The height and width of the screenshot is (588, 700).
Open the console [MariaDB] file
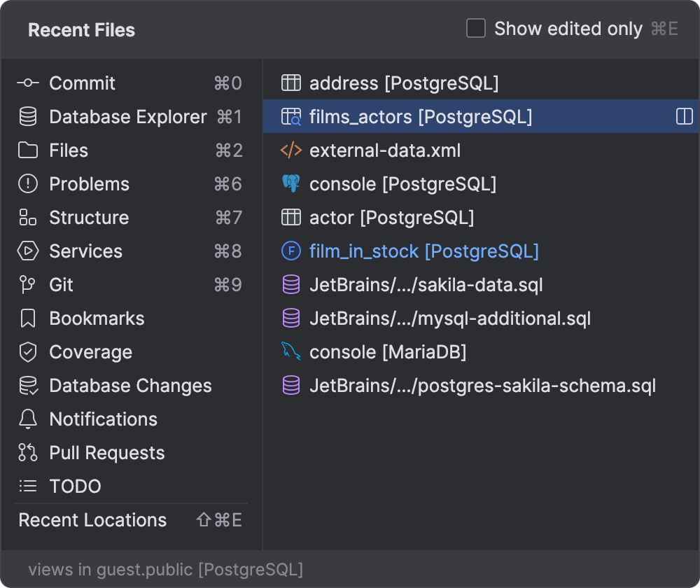pos(389,352)
